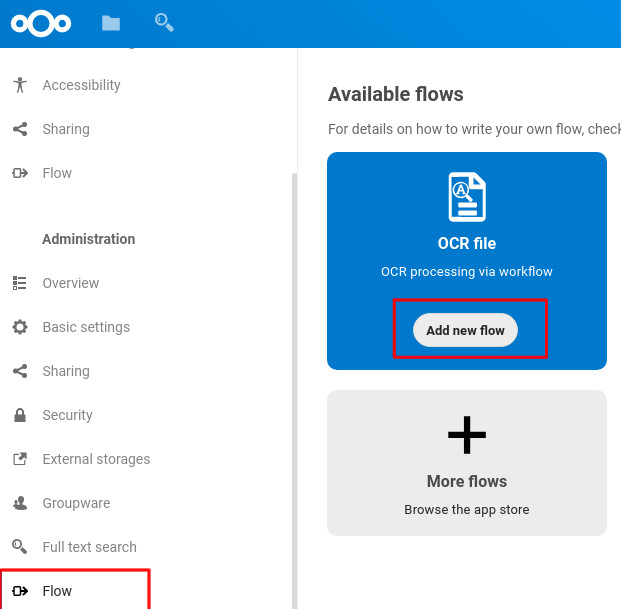Open Full text search in the sidebar
The height and width of the screenshot is (609, 621).
click(x=89, y=547)
